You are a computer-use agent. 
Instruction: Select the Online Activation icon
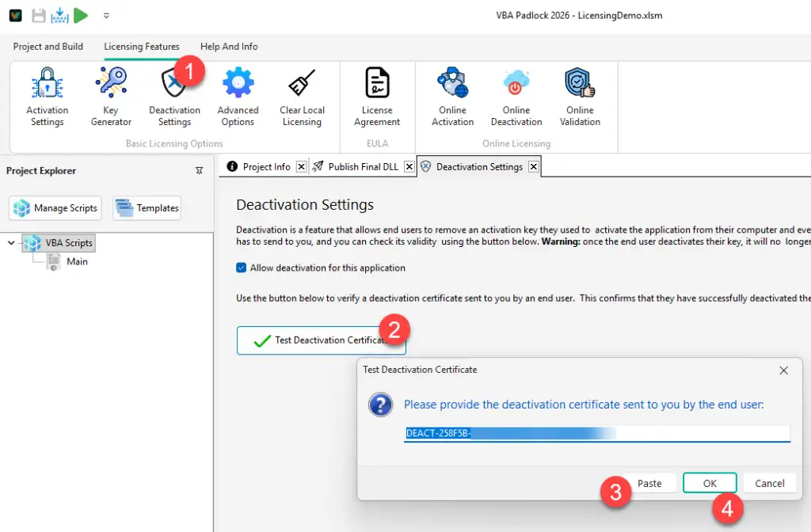pyautogui.click(x=452, y=95)
